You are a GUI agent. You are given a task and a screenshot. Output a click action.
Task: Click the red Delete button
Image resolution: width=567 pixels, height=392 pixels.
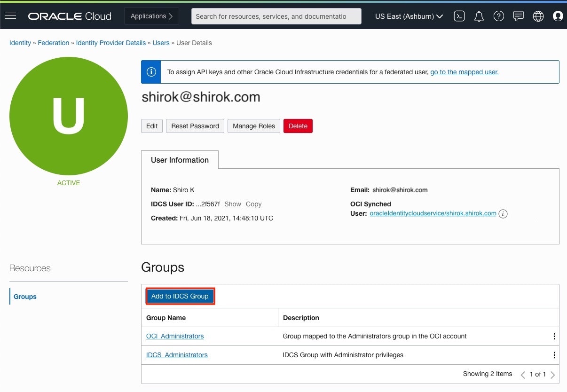(298, 126)
